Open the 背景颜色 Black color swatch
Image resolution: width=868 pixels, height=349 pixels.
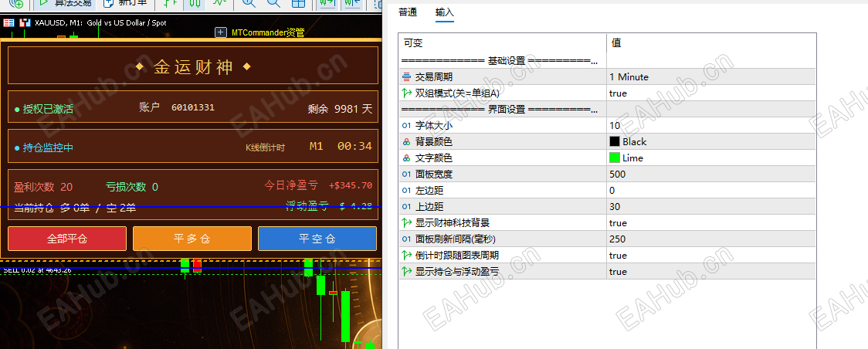tap(615, 141)
